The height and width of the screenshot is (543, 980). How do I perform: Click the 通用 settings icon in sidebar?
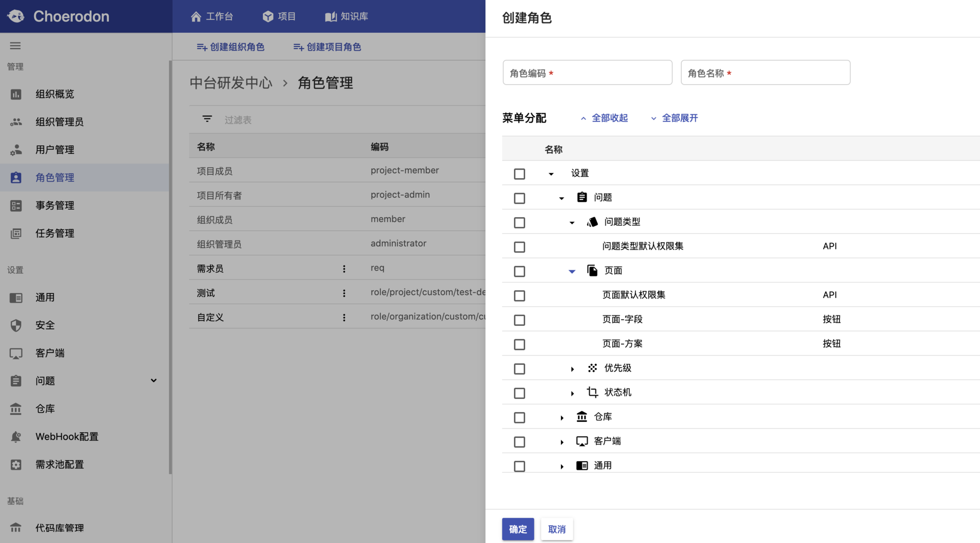click(16, 298)
